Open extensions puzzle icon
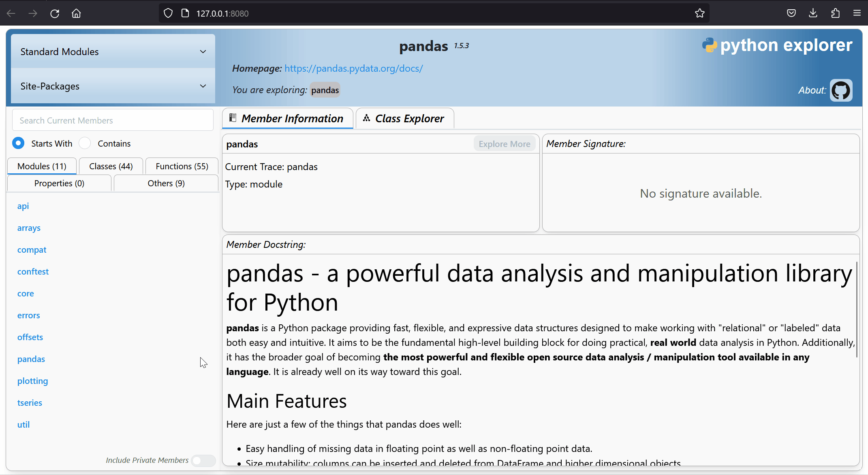 tap(835, 13)
